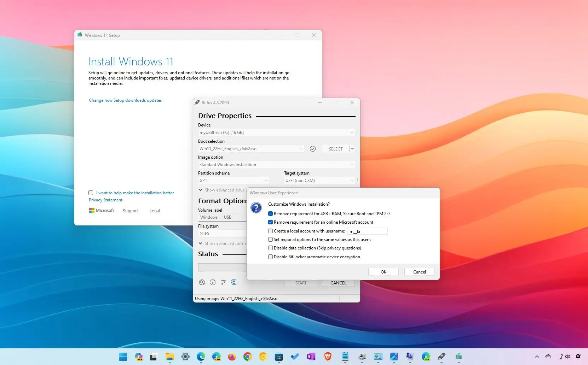Open Rufus advanced settings sliders icon
The image size is (588, 365).
coord(223,282)
